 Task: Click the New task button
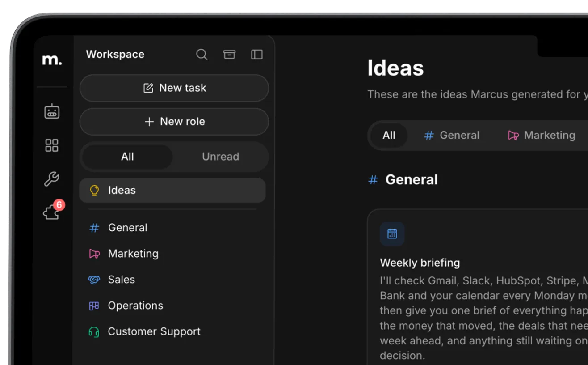tap(174, 88)
